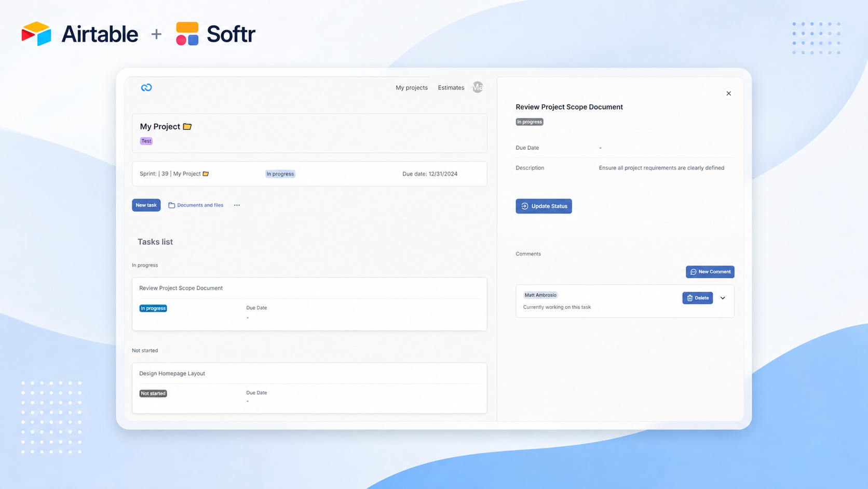The height and width of the screenshot is (489, 868).
Task: Click the "Not started" badge on the Design Homepage card
Action: coord(153,393)
